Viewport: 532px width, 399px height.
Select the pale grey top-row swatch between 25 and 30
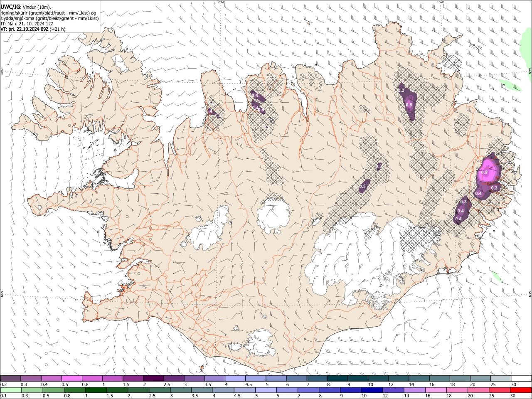click(x=501, y=378)
